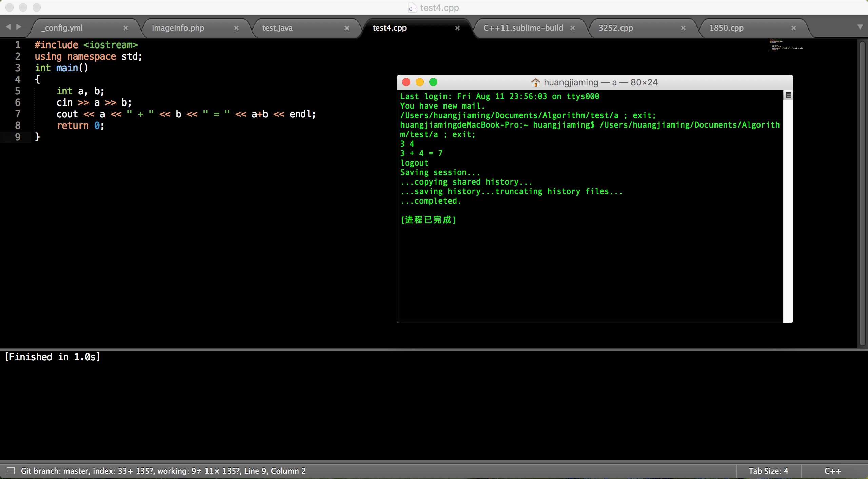Close the Terminal window
The image size is (868, 479).
[x=406, y=82]
